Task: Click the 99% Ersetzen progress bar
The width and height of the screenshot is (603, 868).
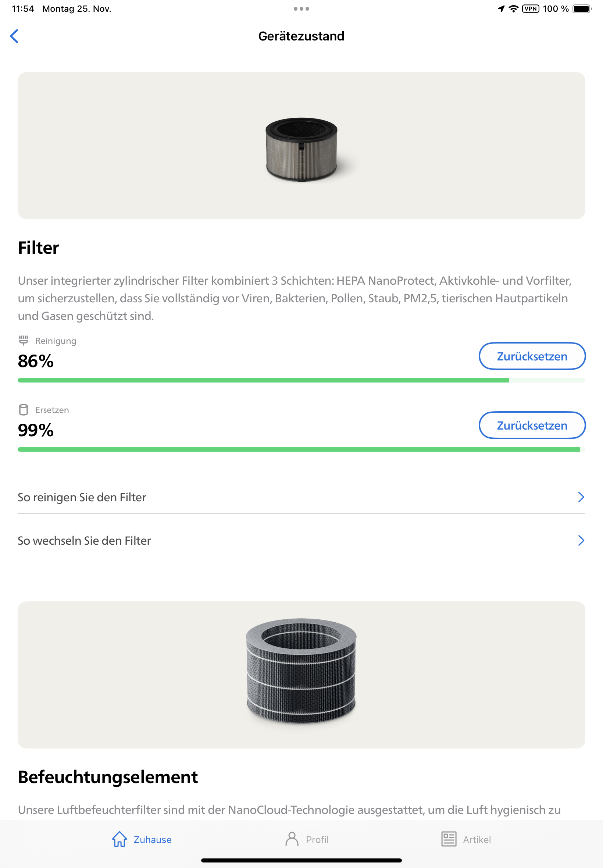Action: pyautogui.click(x=301, y=449)
